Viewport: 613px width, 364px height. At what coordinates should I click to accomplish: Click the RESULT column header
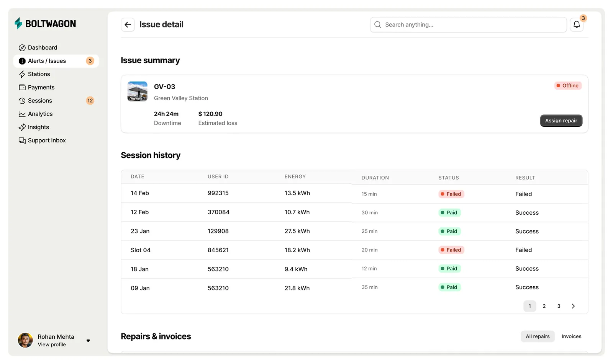525,178
